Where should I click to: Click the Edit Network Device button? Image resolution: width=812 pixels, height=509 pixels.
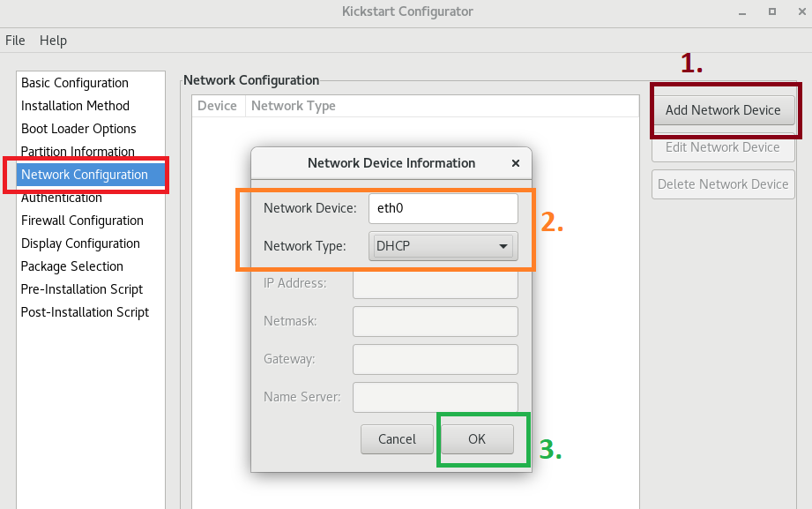[x=723, y=146]
